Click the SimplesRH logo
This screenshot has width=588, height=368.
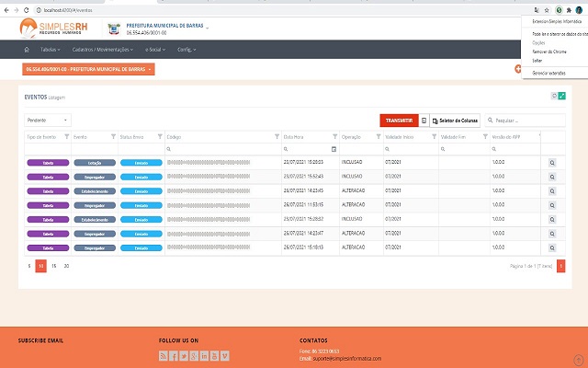tap(53, 29)
